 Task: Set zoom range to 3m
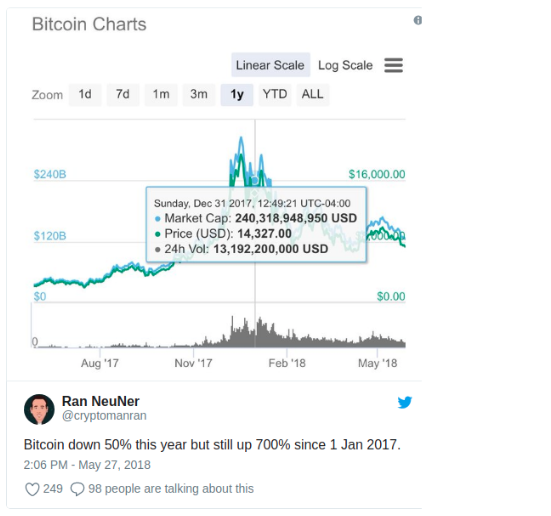[x=199, y=95]
